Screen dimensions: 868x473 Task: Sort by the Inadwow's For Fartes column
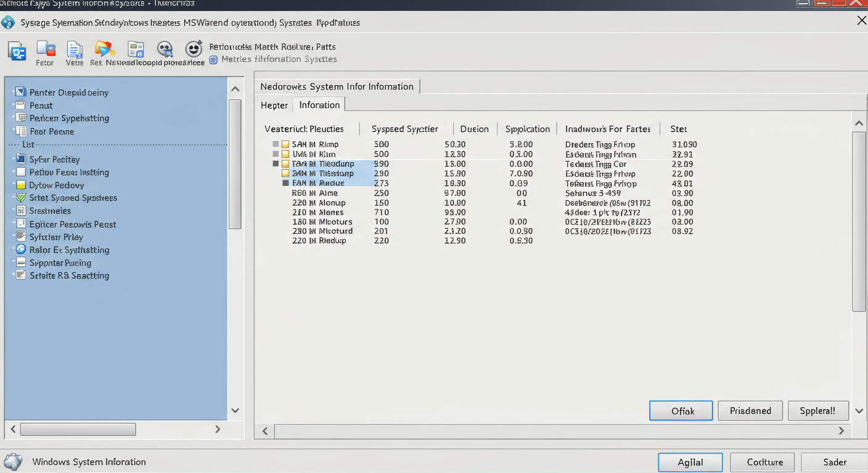[x=608, y=129]
